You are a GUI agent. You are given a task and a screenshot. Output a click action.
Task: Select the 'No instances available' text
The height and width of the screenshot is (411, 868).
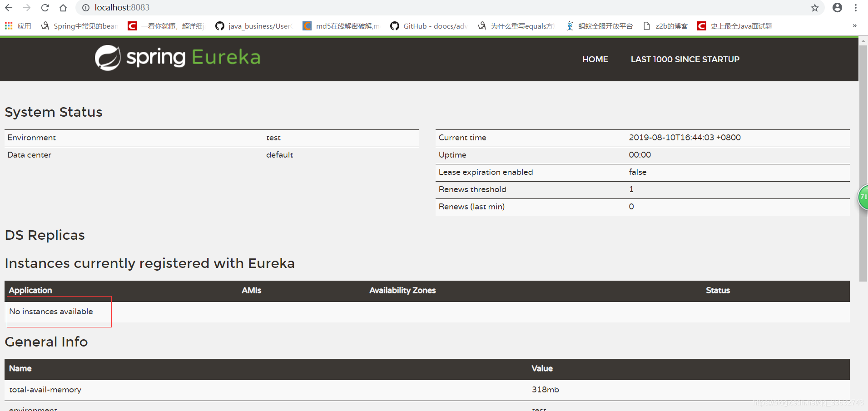51,312
